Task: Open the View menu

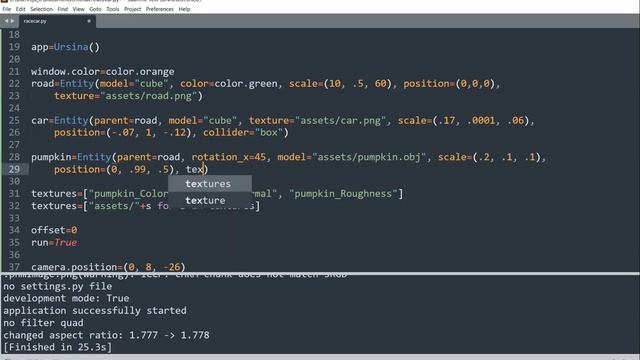Action: (x=78, y=9)
